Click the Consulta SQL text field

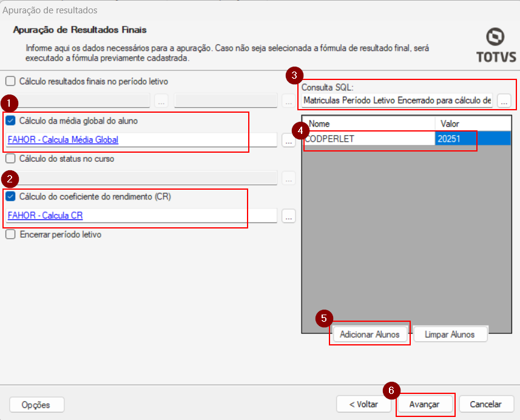pos(397,101)
